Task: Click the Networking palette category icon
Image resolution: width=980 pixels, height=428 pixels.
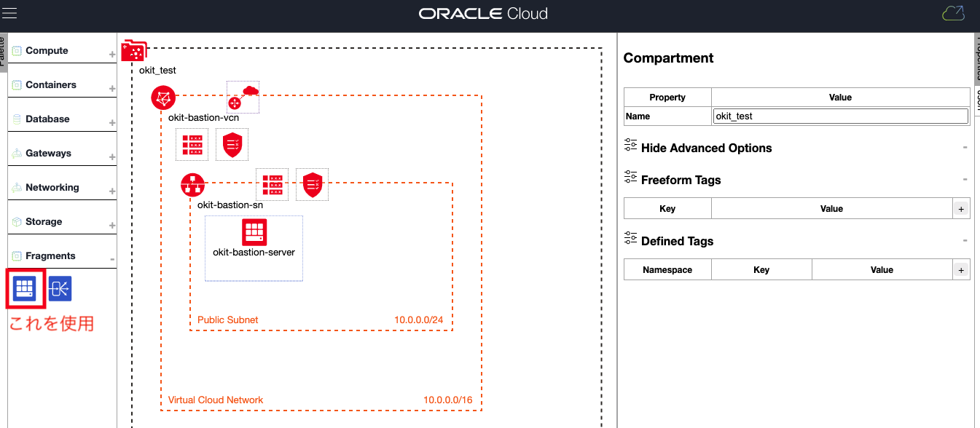Action: [x=17, y=188]
